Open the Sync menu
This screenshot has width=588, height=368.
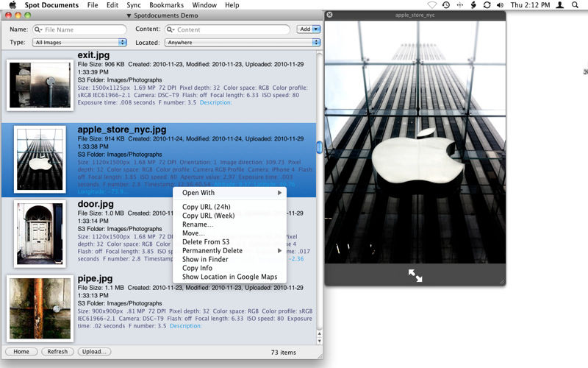click(134, 5)
